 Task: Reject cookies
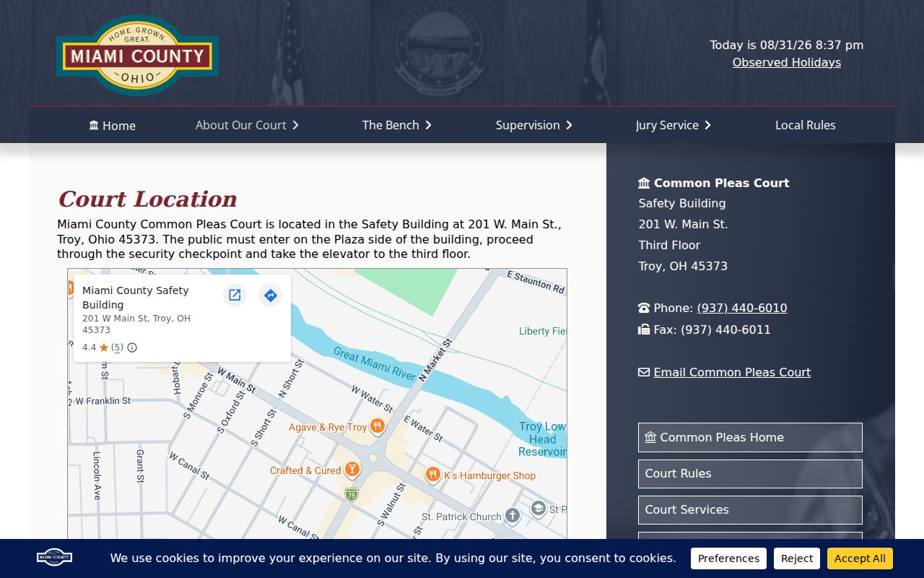pyautogui.click(x=797, y=558)
